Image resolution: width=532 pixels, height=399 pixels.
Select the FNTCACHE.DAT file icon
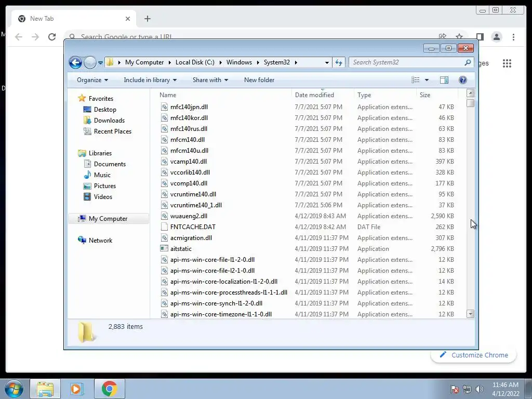point(164,227)
